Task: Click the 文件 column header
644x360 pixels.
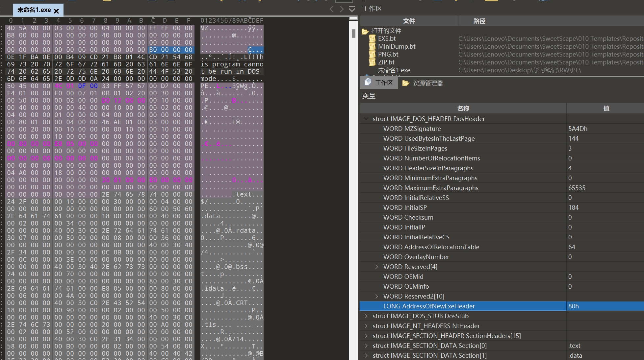Action: [409, 21]
